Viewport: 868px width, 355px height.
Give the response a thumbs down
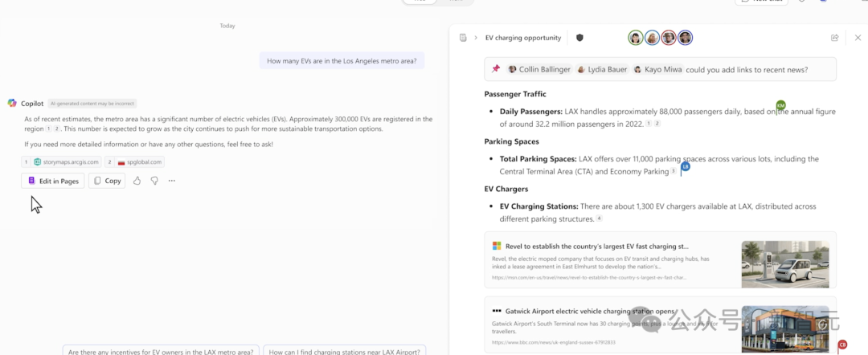[154, 181]
